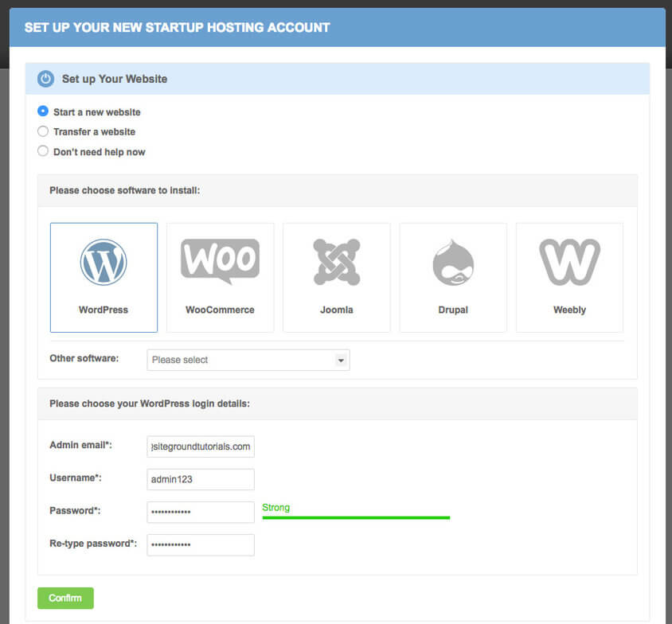
Task: Choose WooCommerce as the install software
Action: tap(220, 277)
